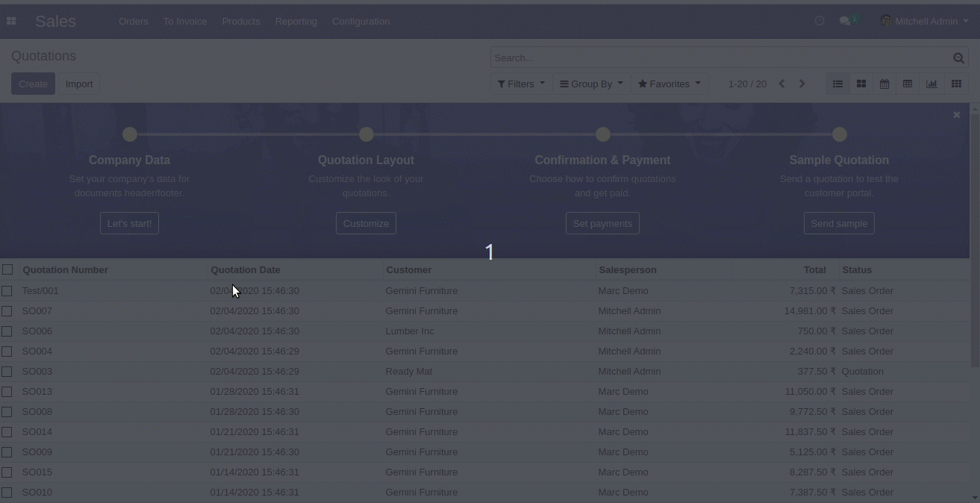Viewport: 980px width, 503px height.
Task: Check the Test/001 row checkbox
Action: tap(7, 290)
